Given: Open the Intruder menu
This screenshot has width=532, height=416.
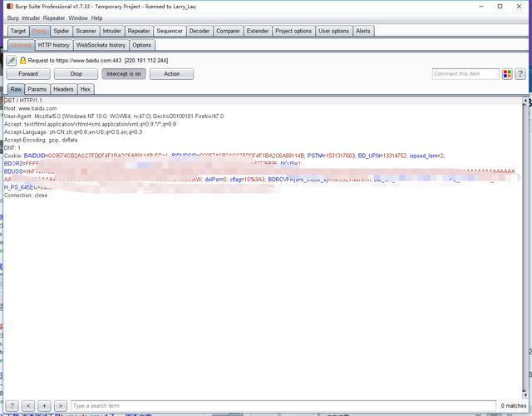Looking at the screenshot, I should [31, 18].
